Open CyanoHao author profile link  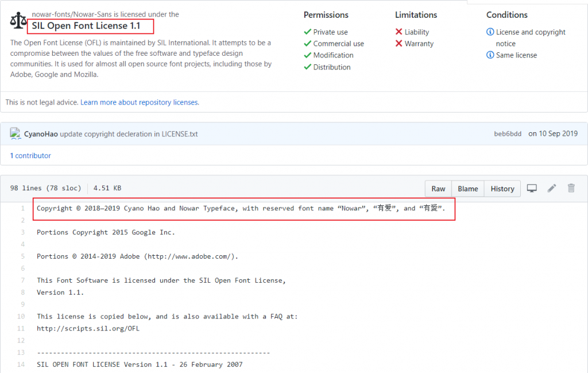click(41, 134)
